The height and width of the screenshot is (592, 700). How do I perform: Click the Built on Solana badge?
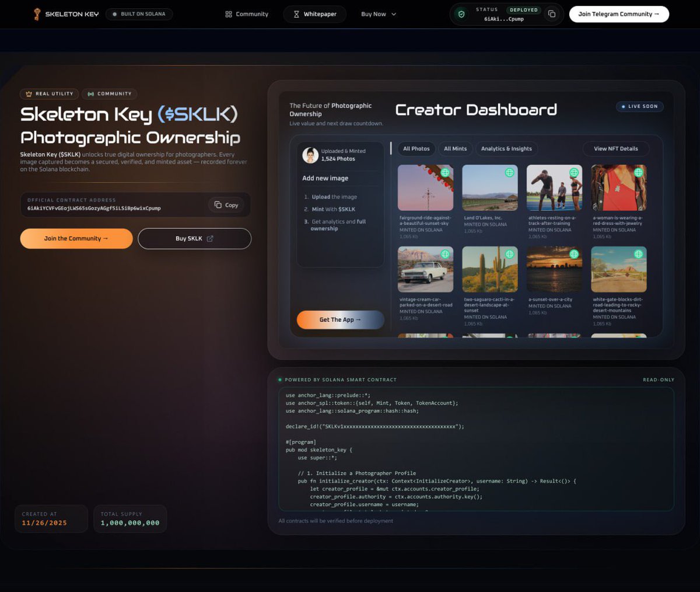[139, 14]
